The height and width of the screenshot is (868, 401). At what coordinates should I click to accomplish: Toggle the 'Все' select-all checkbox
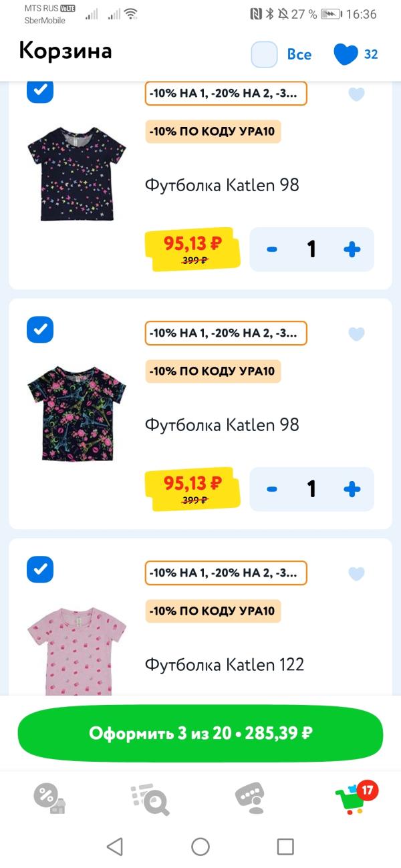(x=265, y=55)
